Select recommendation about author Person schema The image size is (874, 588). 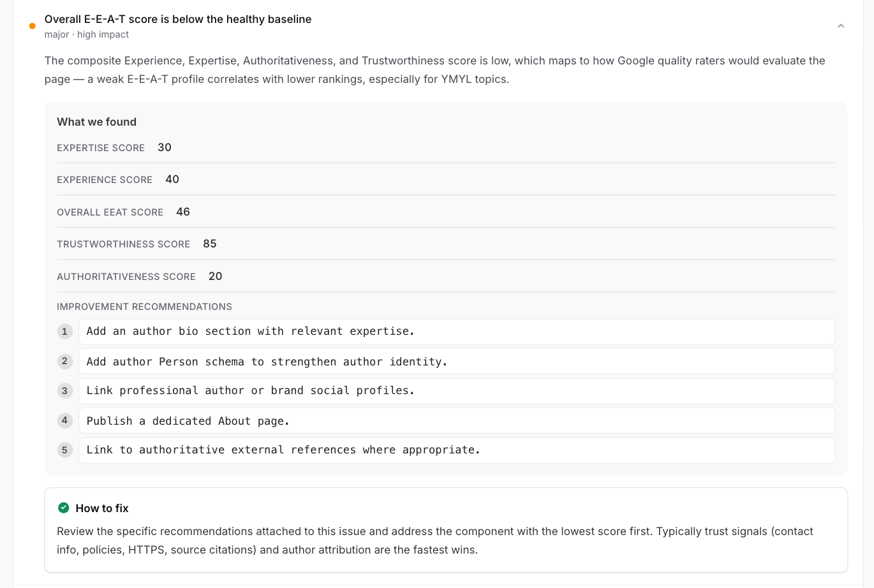point(457,361)
